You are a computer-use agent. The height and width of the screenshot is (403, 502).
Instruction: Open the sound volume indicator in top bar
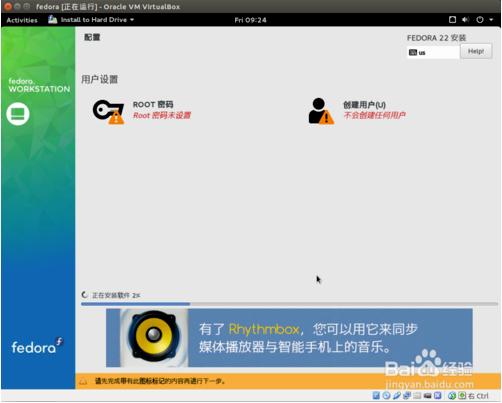[465, 20]
